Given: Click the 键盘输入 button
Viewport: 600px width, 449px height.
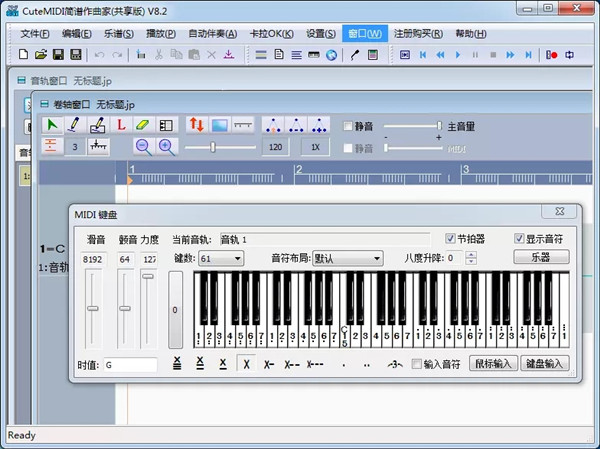Looking at the screenshot, I should (544, 363).
